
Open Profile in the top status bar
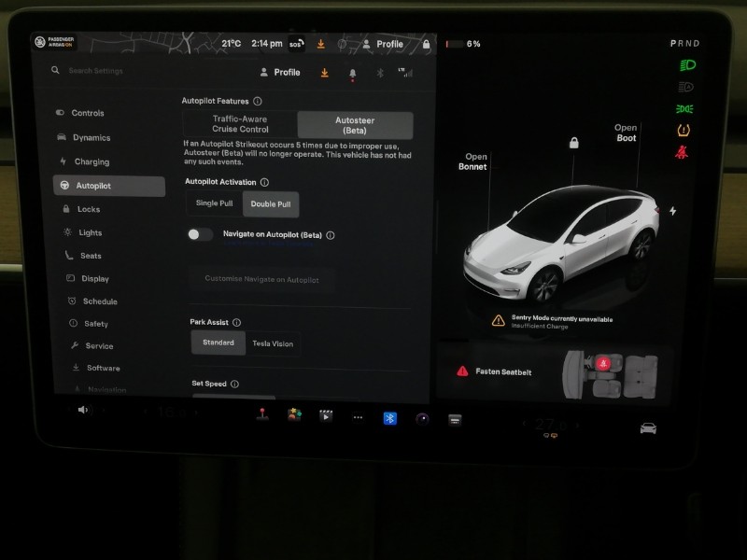(383, 44)
